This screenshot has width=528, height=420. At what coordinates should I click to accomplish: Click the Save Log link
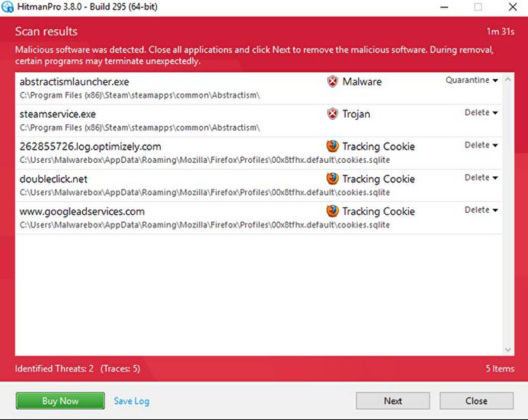coord(131,401)
